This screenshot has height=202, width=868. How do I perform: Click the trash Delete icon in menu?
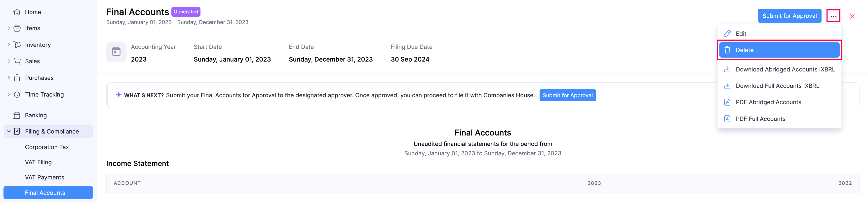click(727, 50)
